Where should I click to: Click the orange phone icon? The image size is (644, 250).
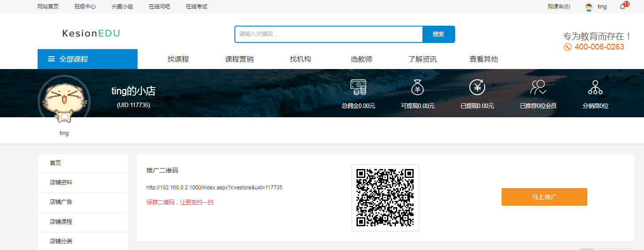567,47
